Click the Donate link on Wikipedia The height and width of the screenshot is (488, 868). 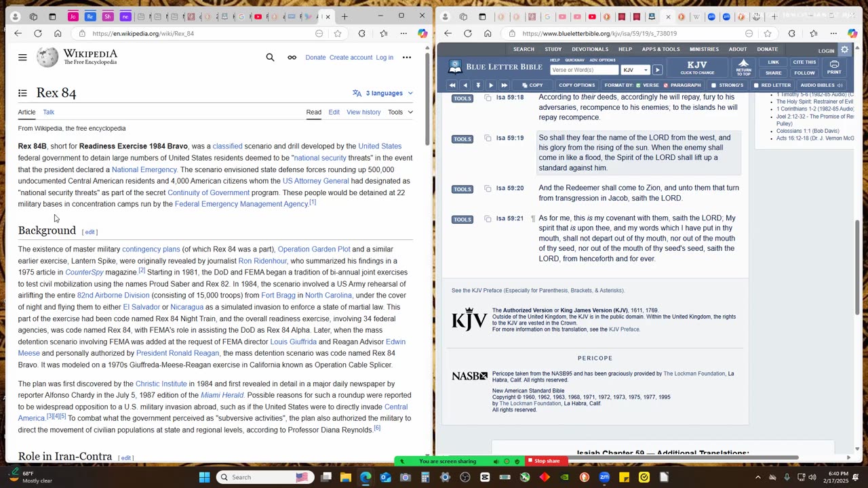(315, 58)
